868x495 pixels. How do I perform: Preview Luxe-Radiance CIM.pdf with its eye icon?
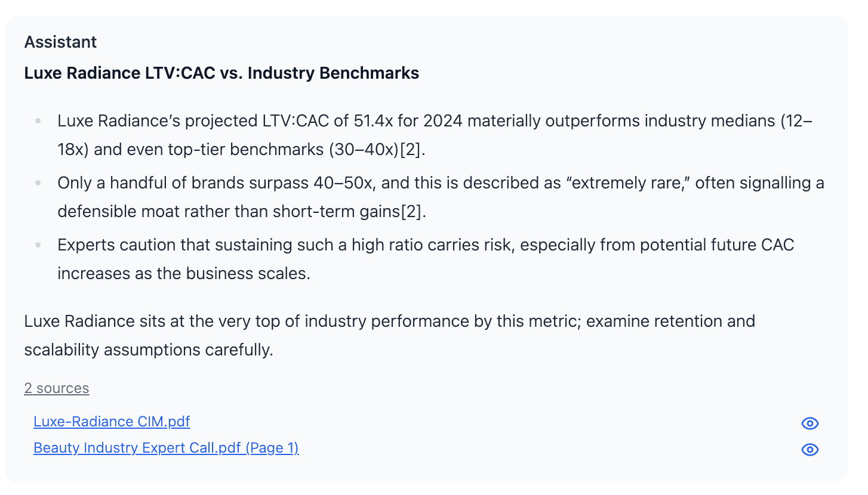809,423
